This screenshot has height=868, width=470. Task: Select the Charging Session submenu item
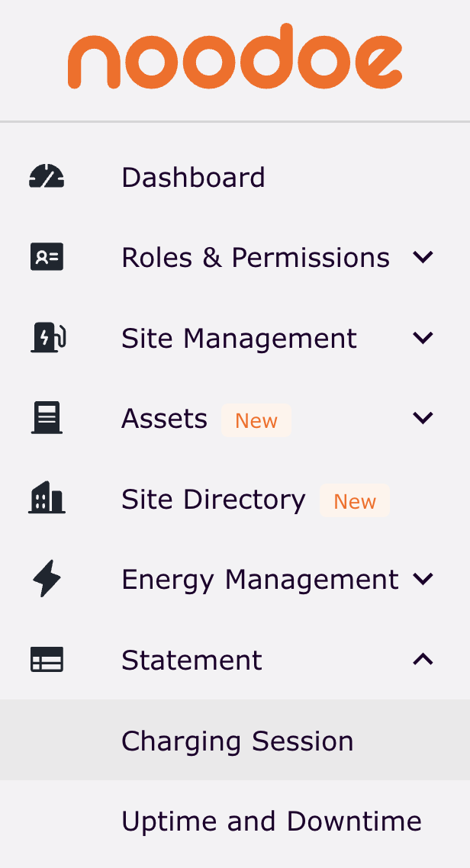click(x=237, y=741)
